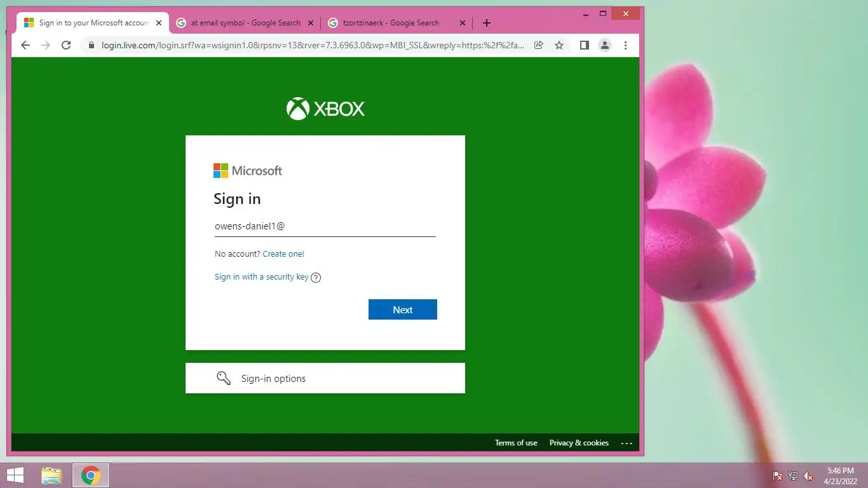Follow the 'Create one!' link

[x=283, y=254]
